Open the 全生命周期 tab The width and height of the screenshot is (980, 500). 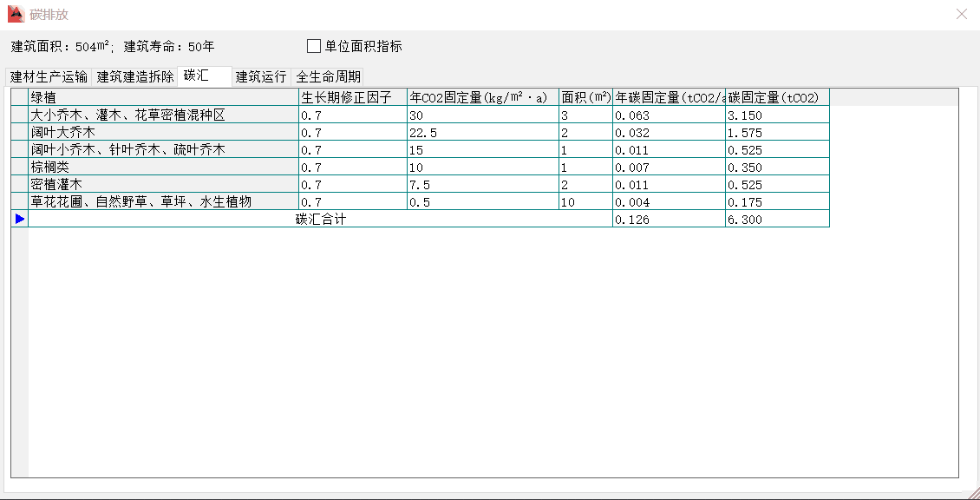coord(328,76)
